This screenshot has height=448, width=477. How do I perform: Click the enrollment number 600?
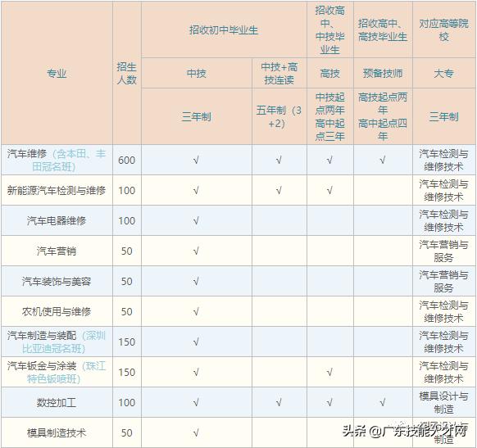point(126,161)
